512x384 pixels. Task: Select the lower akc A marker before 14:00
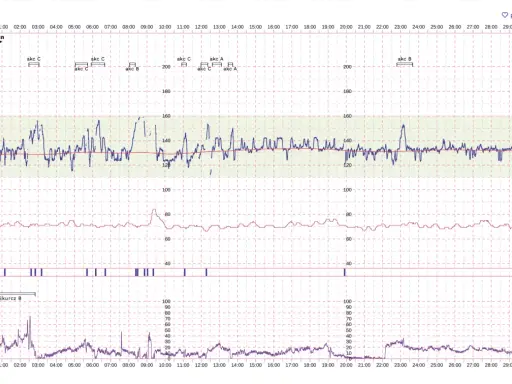(230, 67)
